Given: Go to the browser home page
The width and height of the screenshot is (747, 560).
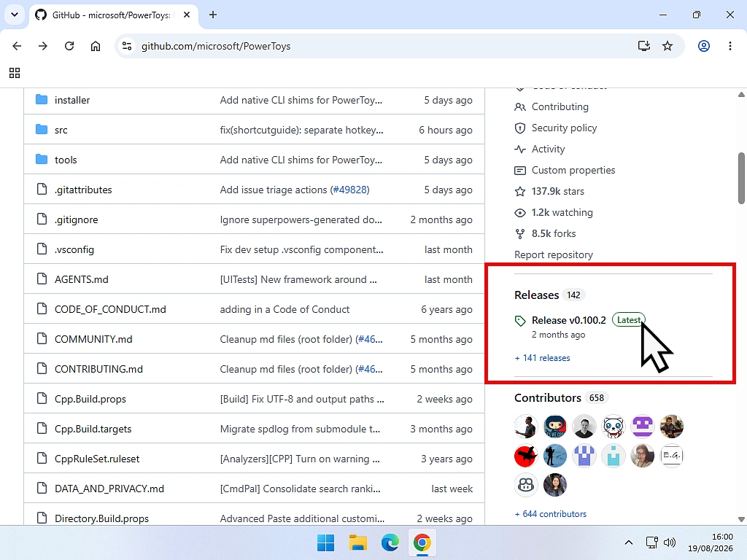Looking at the screenshot, I should [96, 46].
